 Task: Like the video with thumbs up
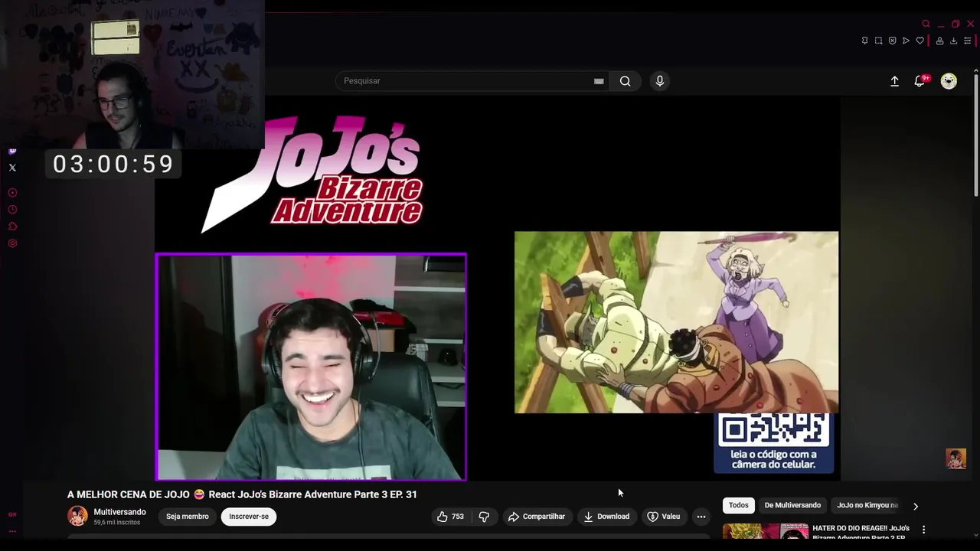tap(450, 517)
